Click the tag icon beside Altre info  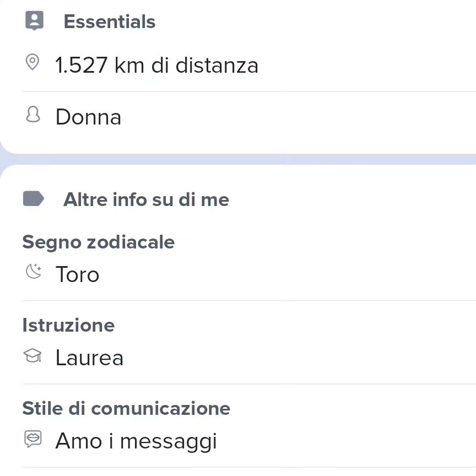(34, 198)
